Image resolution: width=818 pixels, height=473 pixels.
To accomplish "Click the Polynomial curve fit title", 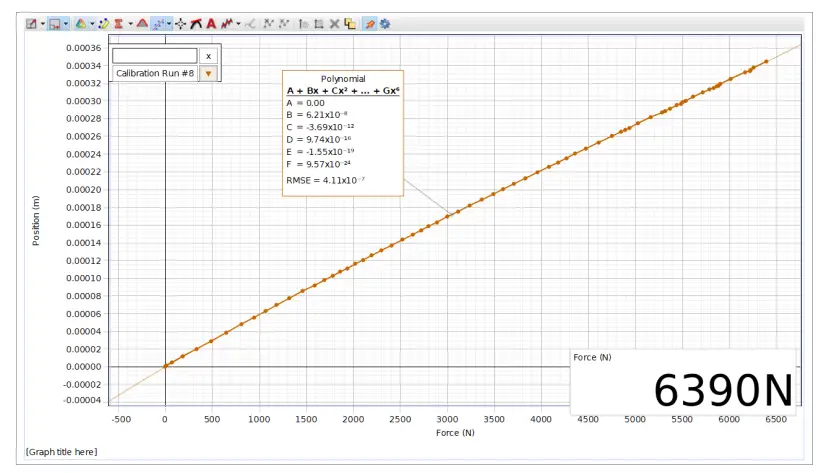I will (x=343, y=79).
